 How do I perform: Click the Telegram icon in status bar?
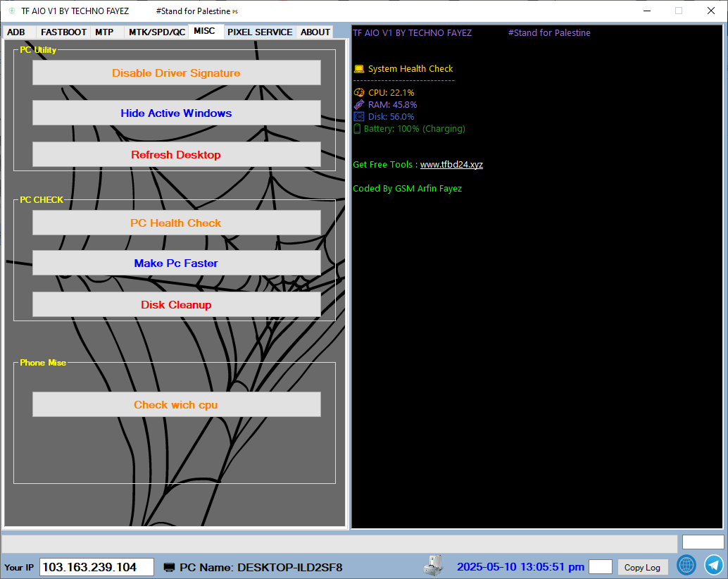[714, 565]
